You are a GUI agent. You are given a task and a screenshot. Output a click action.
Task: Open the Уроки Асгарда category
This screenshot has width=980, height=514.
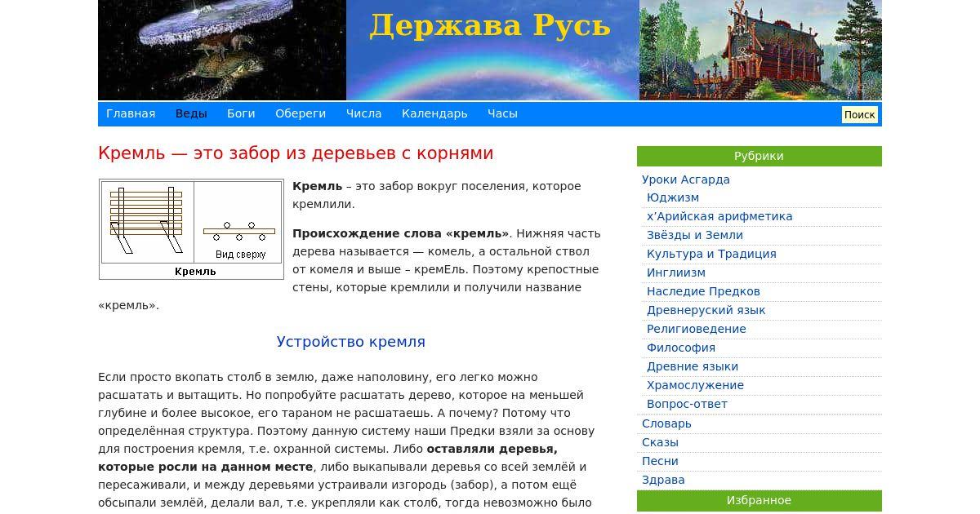coord(686,179)
